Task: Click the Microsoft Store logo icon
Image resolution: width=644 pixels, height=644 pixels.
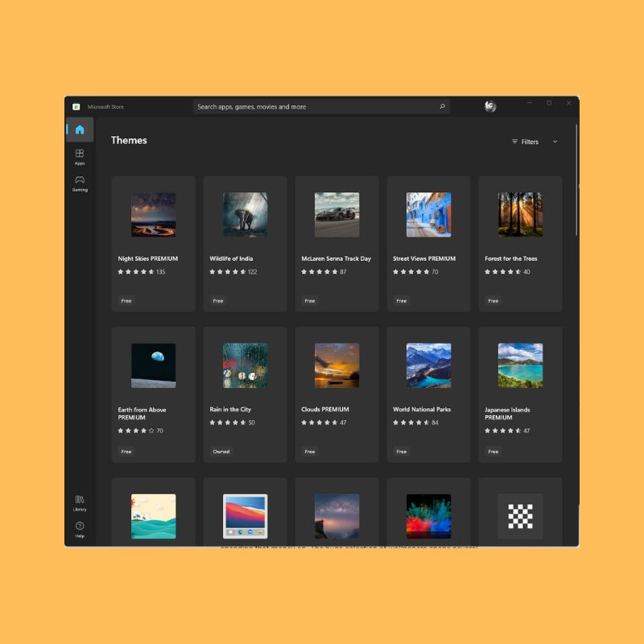Action: coord(76,107)
